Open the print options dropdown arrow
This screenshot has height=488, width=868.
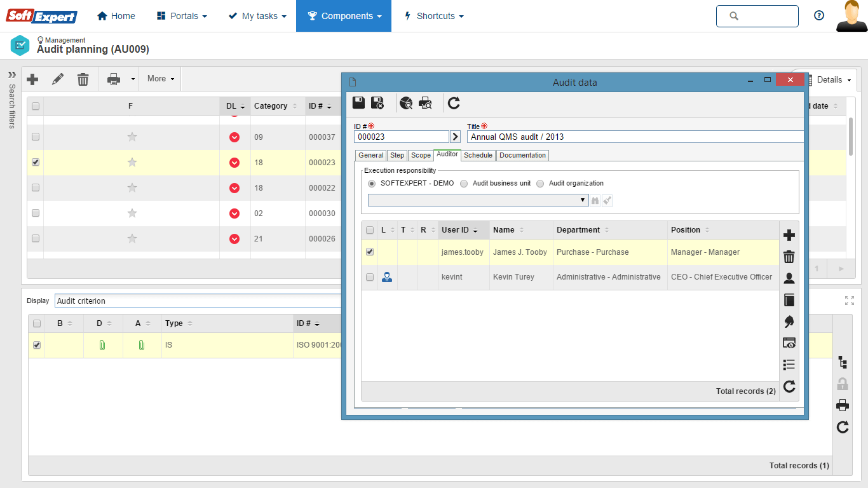(x=133, y=79)
